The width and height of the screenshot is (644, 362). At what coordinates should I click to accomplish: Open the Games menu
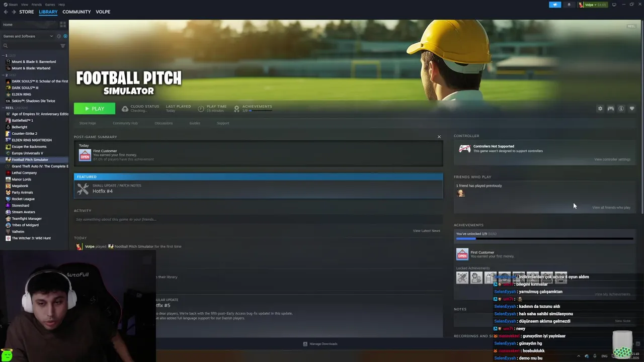tap(50, 5)
